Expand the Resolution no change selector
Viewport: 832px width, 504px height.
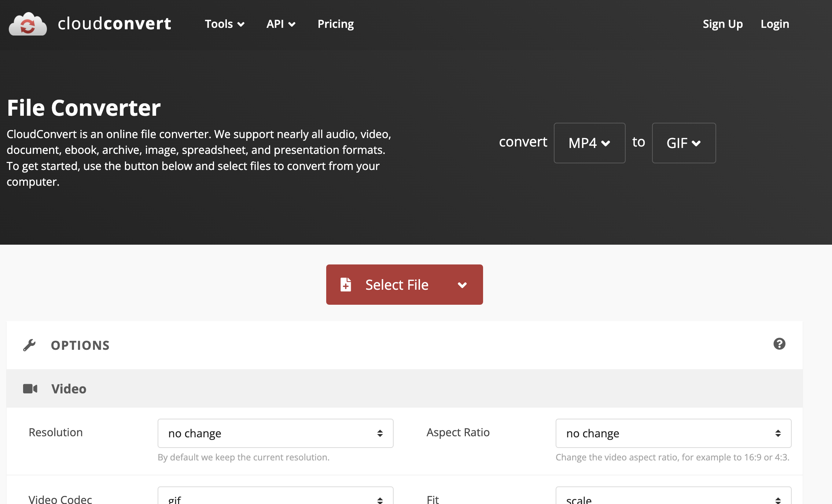[x=275, y=433]
